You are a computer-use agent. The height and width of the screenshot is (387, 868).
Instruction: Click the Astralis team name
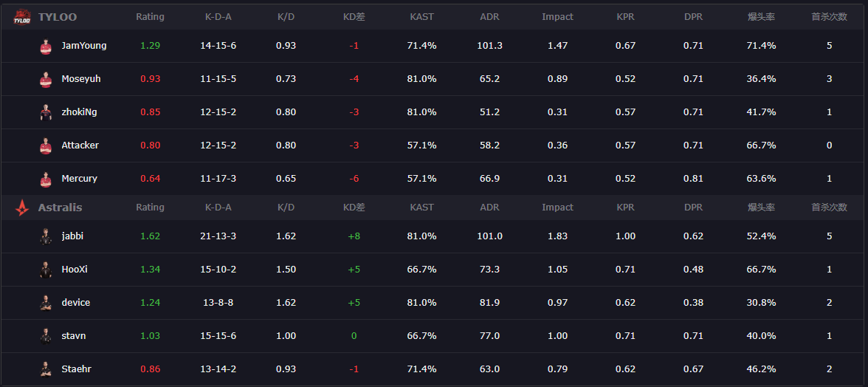[60, 208]
